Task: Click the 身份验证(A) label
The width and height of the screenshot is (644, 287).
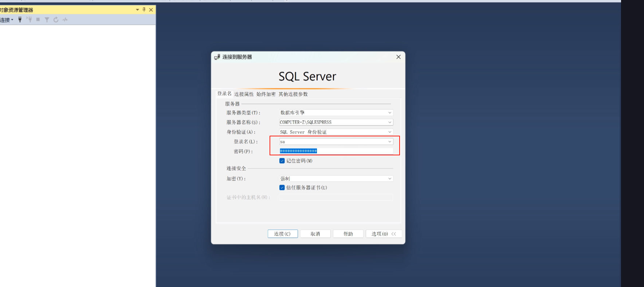Action: point(241,132)
